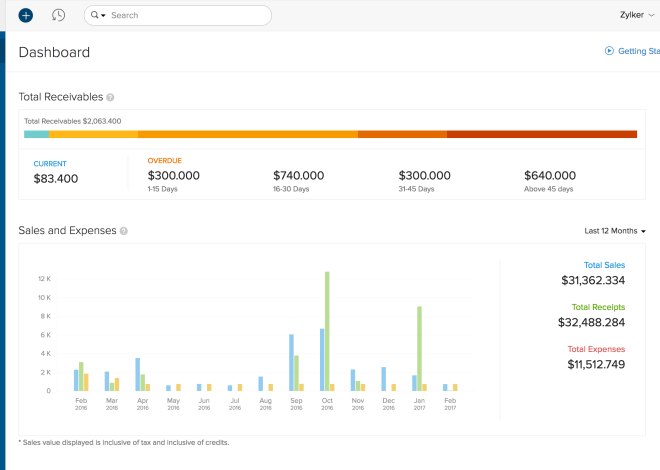This screenshot has width=660, height=470.
Task: Click the Aug 2016 axis label
Action: click(266, 404)
